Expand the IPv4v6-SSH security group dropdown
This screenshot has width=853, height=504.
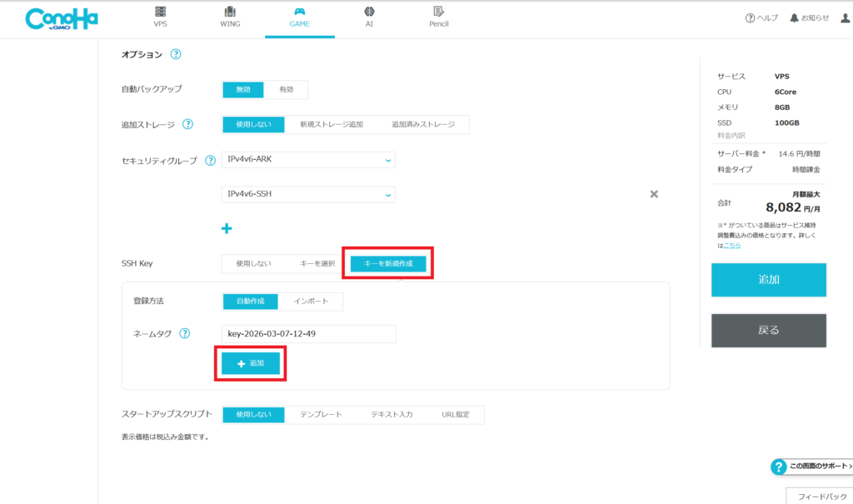[x=308, y=194]
